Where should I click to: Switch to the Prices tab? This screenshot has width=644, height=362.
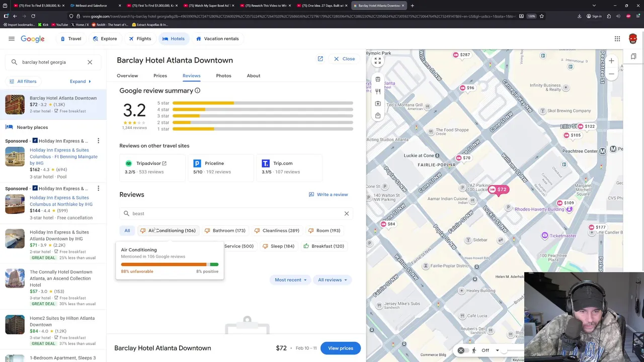160,75
